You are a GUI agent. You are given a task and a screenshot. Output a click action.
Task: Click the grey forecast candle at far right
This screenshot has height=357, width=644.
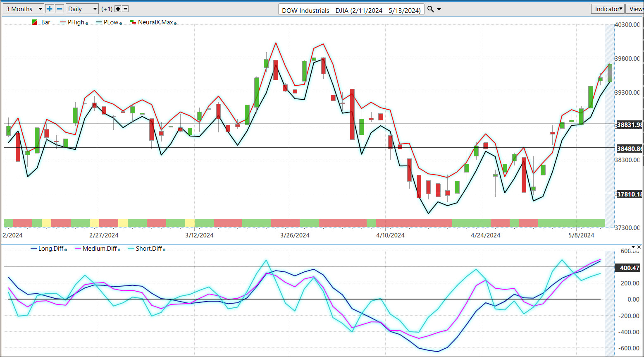tap(610, 73)
